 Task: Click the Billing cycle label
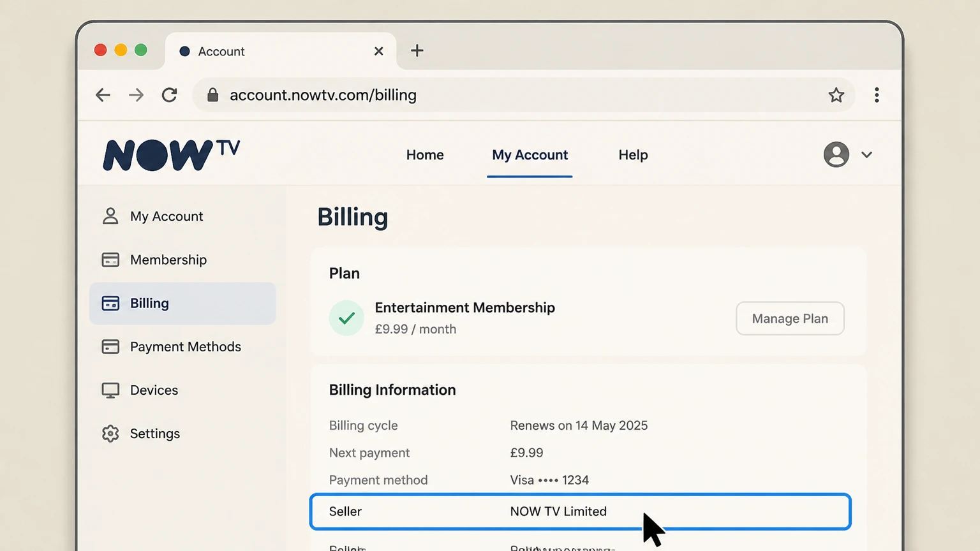pyautogui.click(x=364, y=425)
